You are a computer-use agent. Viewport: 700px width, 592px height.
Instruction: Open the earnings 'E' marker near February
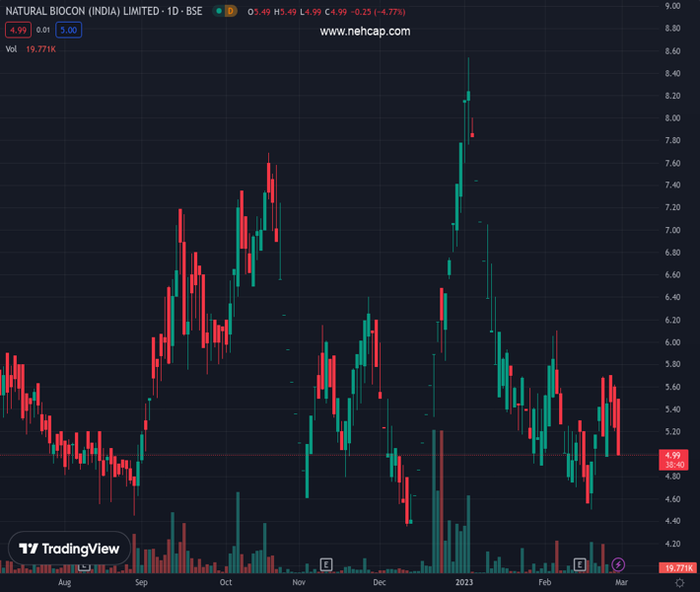click(581, 564)
